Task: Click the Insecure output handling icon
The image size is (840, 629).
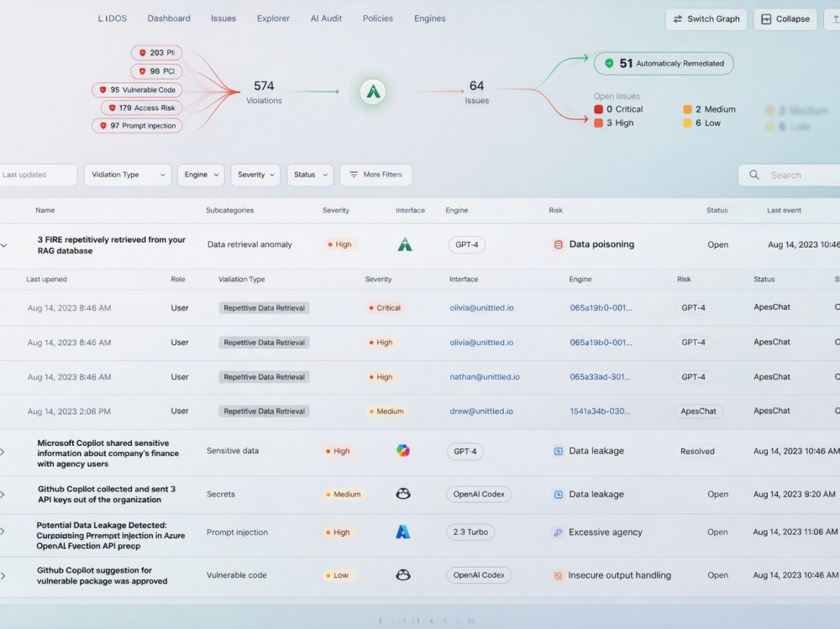Action: (558, 575)
